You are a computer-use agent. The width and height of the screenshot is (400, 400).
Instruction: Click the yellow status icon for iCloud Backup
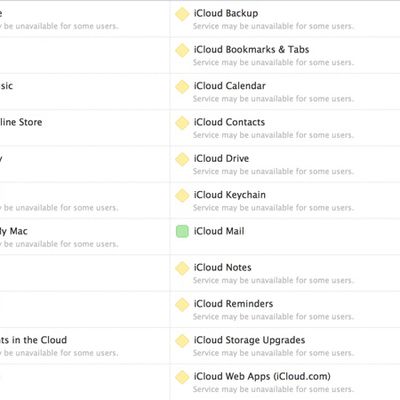click(x=182, y=14)
